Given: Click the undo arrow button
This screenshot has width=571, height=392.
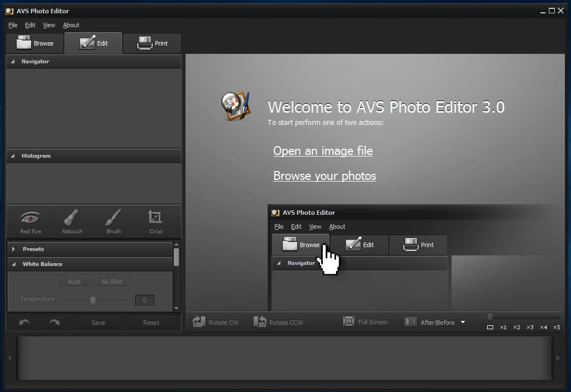Looking at the screenshot, I should click(24, 323).
